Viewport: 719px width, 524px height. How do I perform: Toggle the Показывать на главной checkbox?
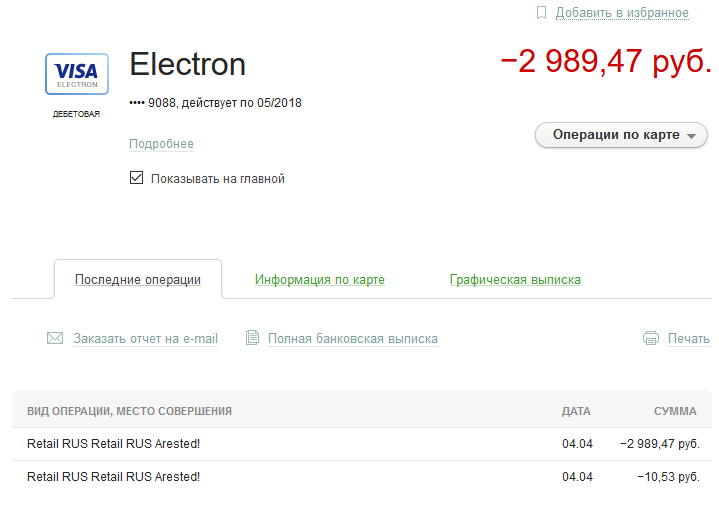point(136,178)
